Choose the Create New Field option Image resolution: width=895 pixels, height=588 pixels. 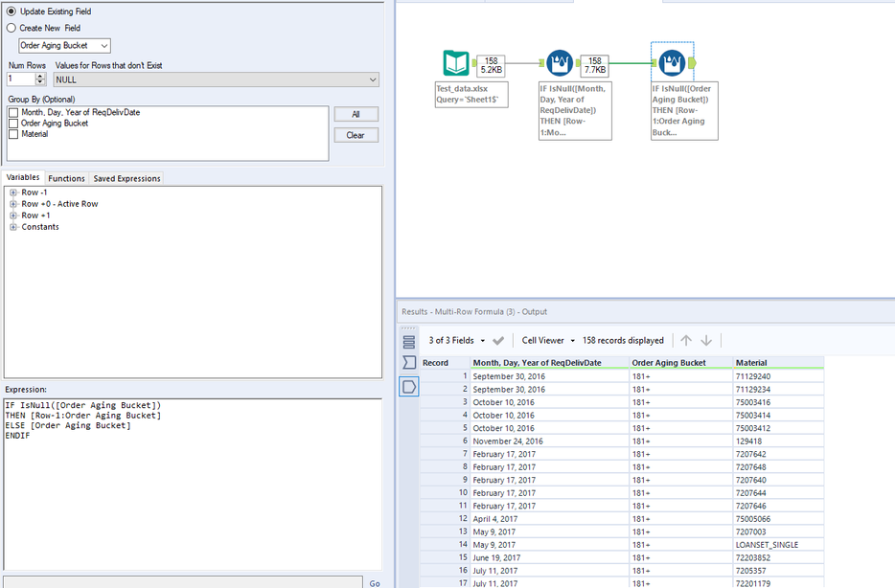pos(11,28)
